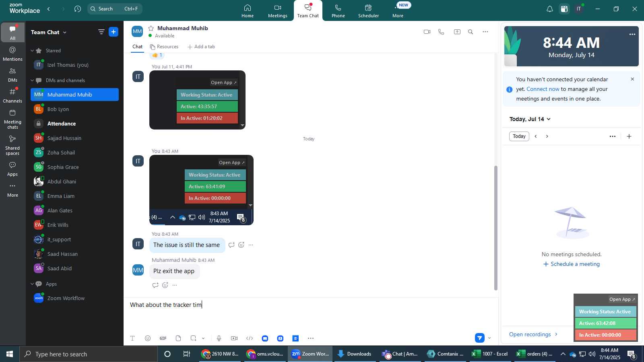Open the GIF picker
This screenshot has width=644, height=362.
(x=163, y=338)
